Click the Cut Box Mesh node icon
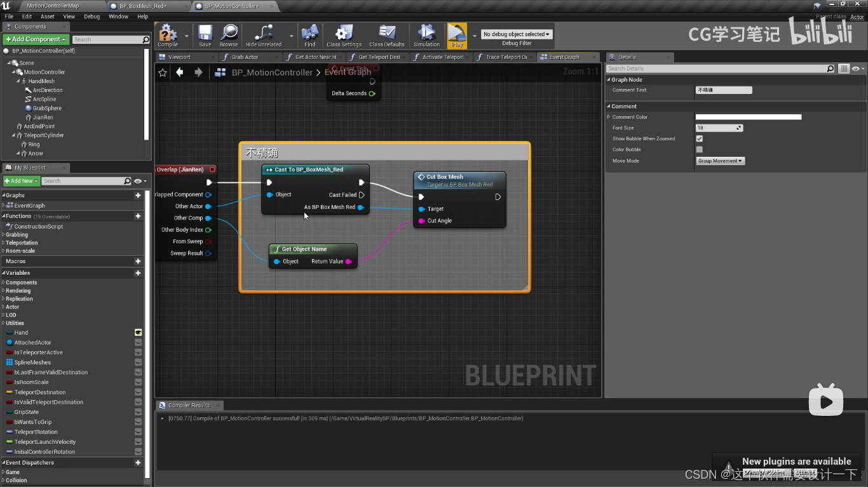 tap(421, 177)
